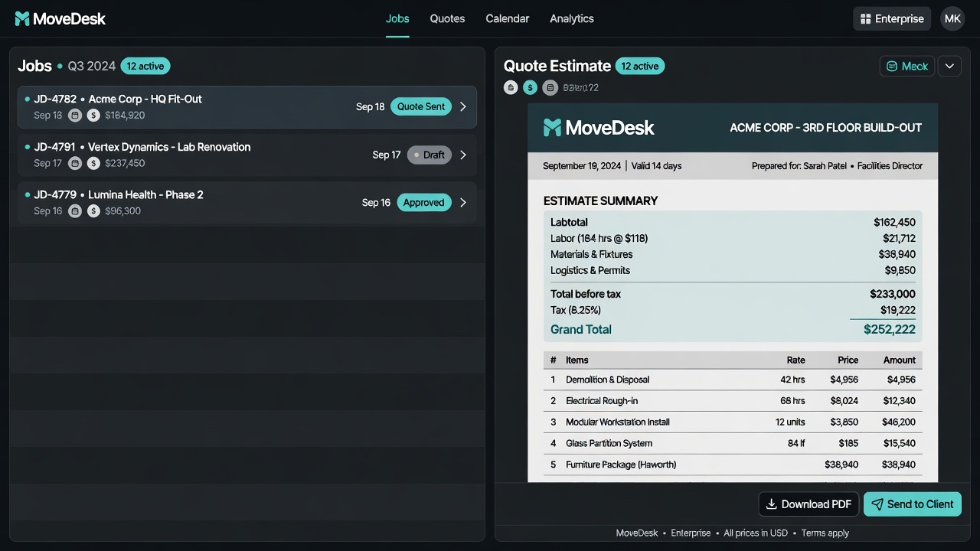
Task: Click the teal dollar icon under Quote Estimate
Action: click(530, 87)
